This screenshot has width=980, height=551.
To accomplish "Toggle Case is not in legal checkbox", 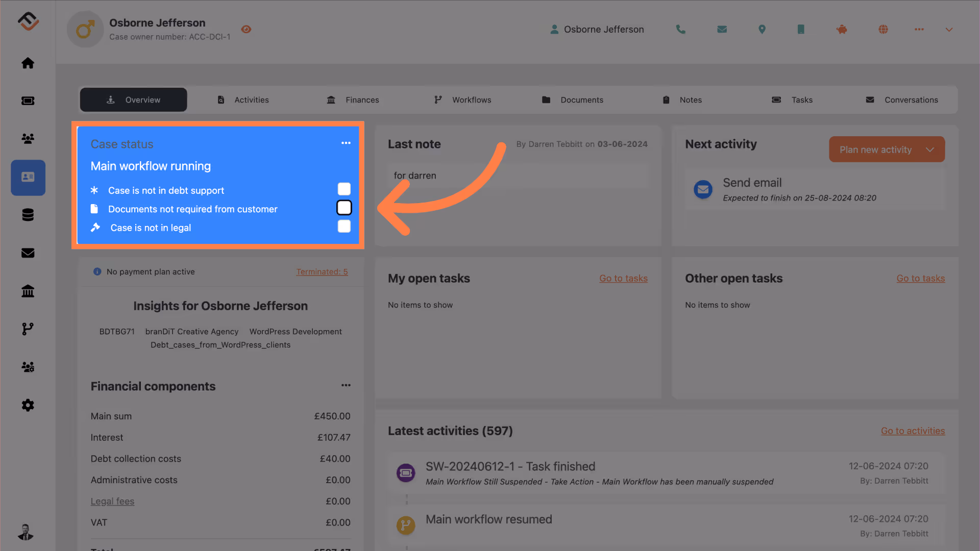I will 344,227.
